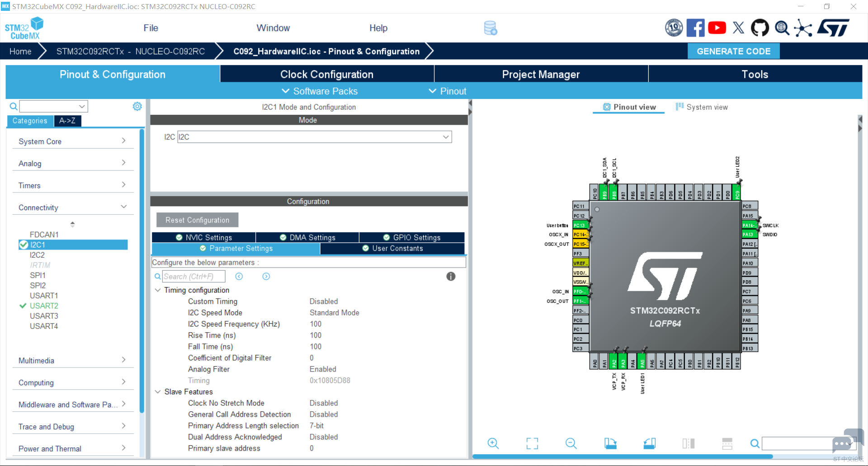Viewport: 868px width, 466px height.
Task: Fit the chip view to screen
Action: click(x=532, y=443)
